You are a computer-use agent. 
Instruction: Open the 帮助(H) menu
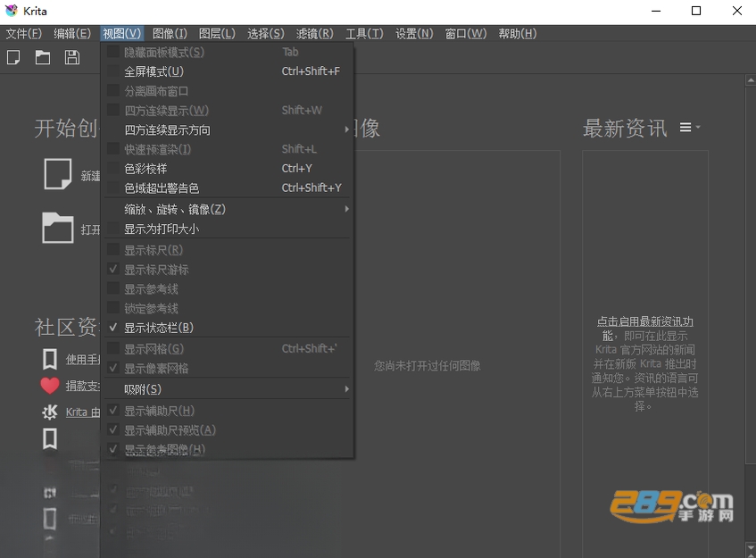tap(518, 34)
